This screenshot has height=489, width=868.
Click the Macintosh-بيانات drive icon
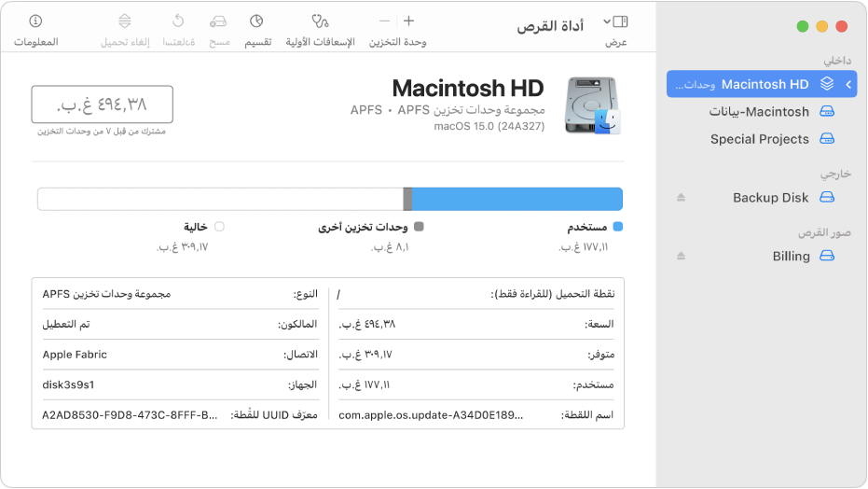point(827,112)
